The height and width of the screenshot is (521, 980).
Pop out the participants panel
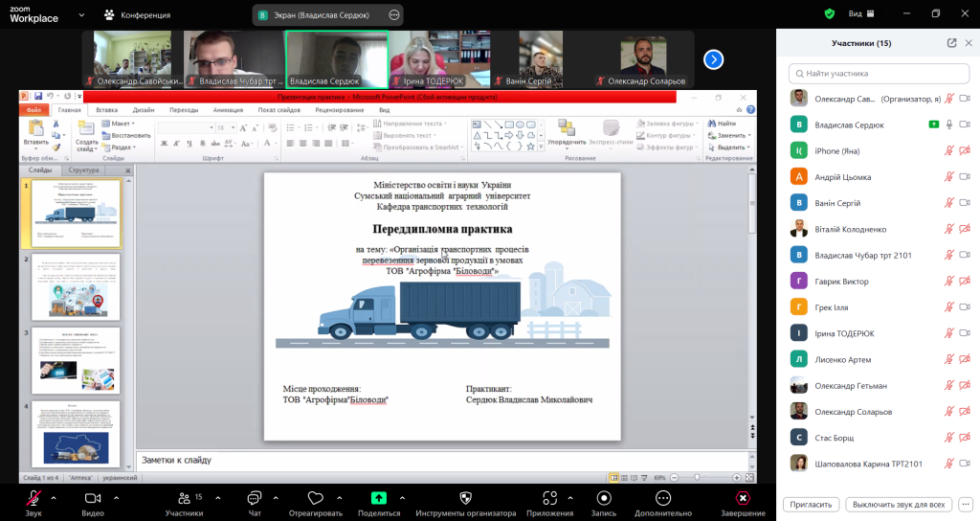pos(951,43)
